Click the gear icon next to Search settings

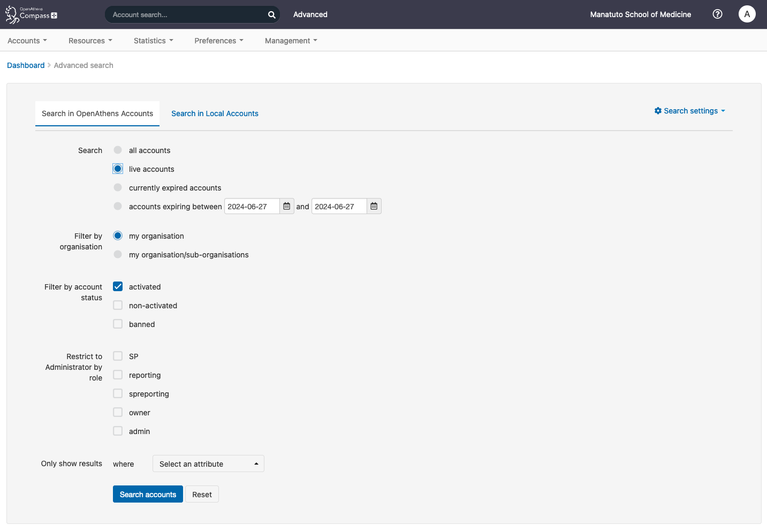click(658, 111)
